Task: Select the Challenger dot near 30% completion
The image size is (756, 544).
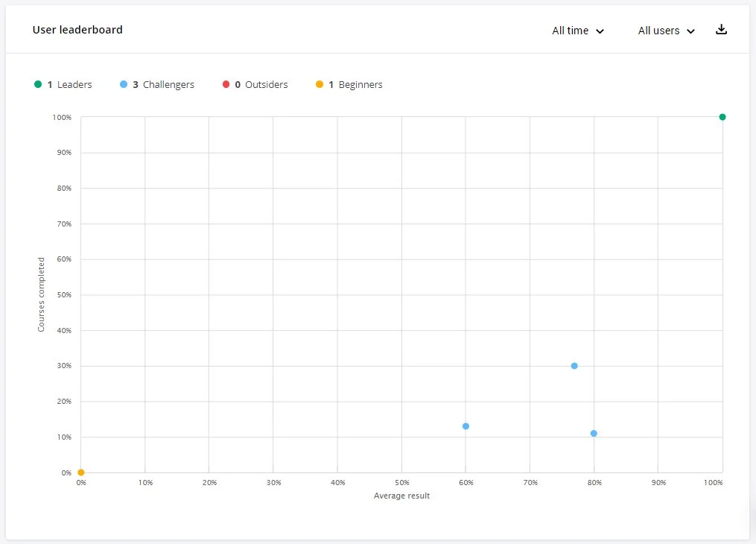Action: pyautogui.click(x=574, y=365)
